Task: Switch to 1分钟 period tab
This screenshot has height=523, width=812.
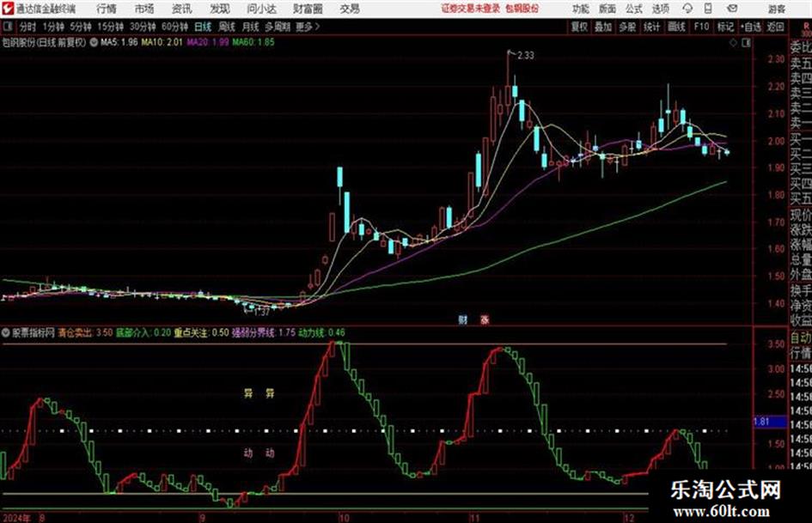Action: click(x=53, y=27)
